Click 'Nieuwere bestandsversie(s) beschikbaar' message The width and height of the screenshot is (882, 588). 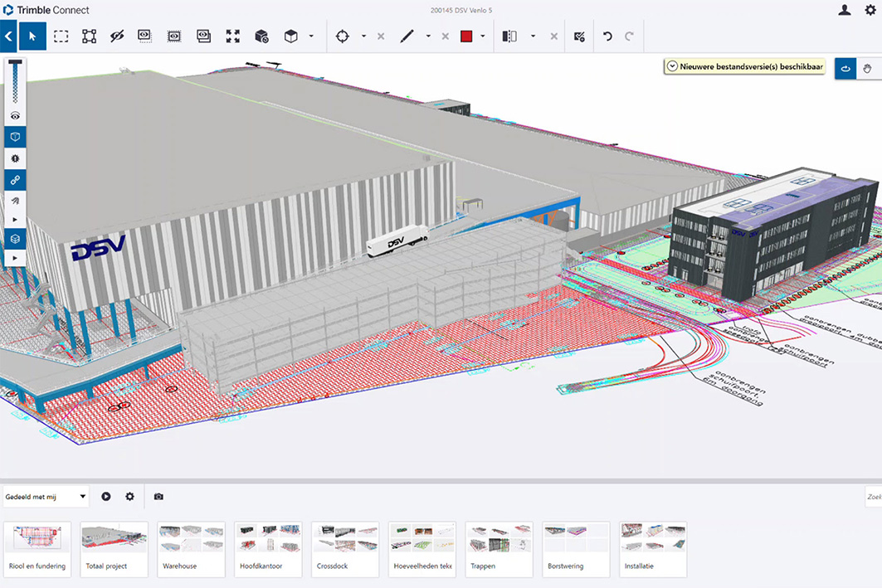[x=751, y=66]
